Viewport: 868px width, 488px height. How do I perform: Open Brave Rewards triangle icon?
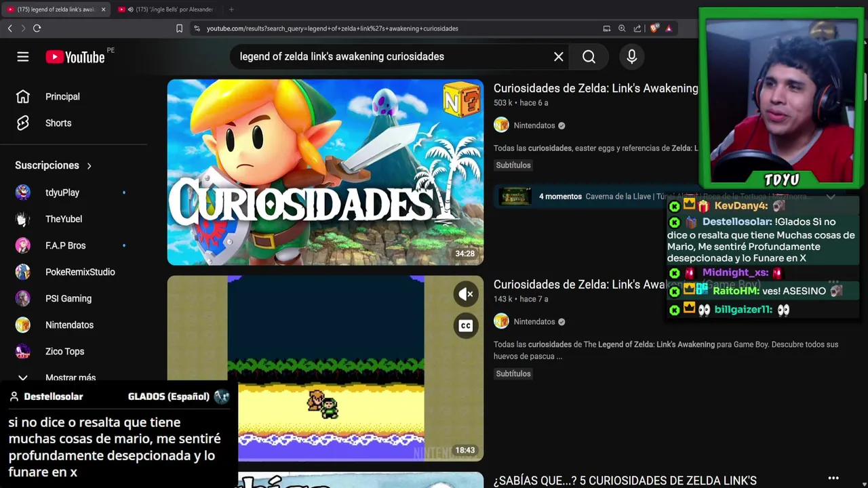669,28
